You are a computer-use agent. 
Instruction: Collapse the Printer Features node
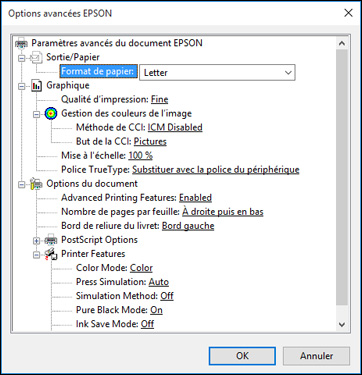37,254
